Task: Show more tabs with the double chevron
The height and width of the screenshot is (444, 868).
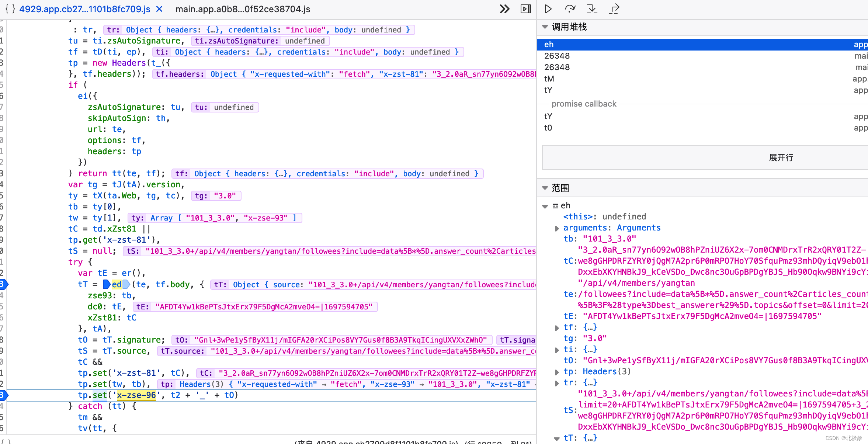Action: 504,9
